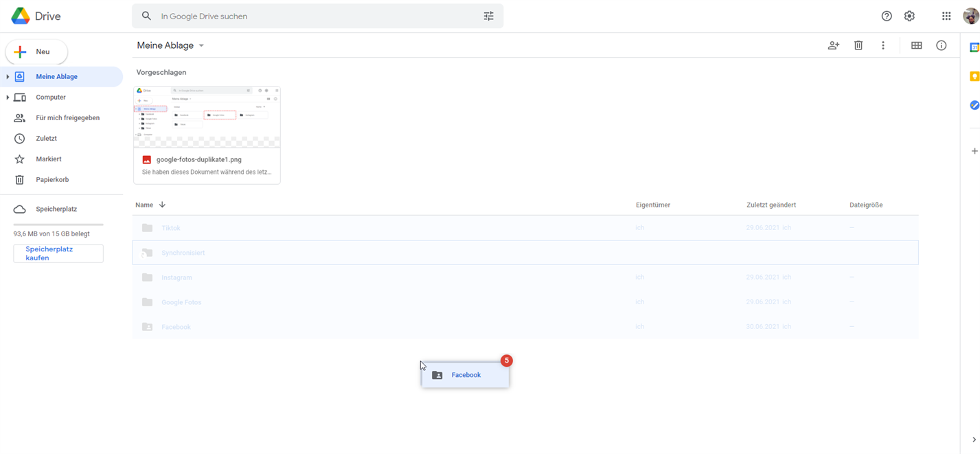
Task: Click the Neu button
Action: (x=36, y=52)
